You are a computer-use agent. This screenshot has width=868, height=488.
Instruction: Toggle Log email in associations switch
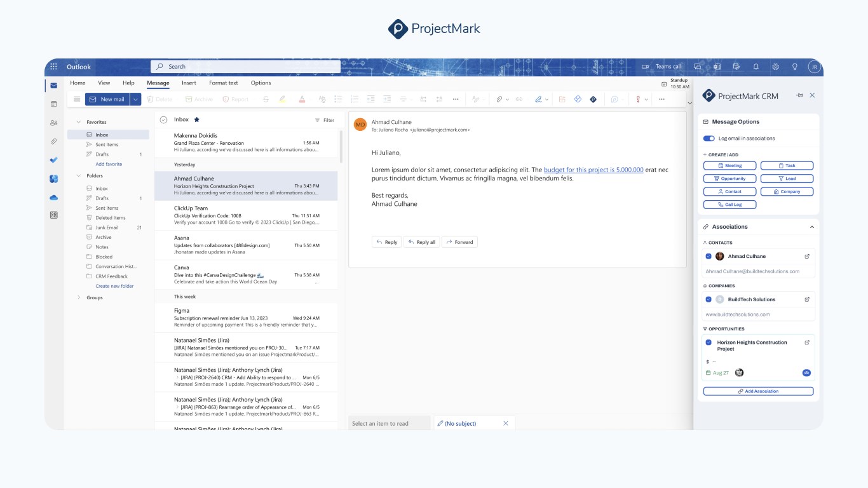[709, 139]
